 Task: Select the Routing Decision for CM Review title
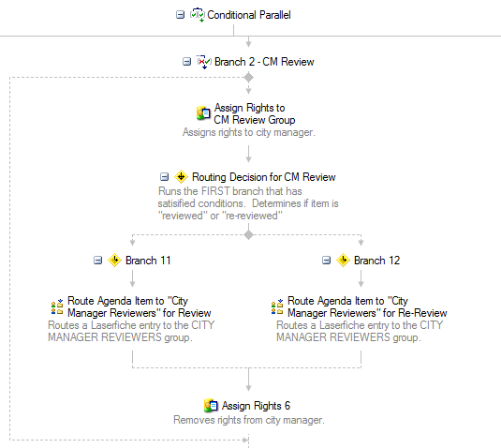click(263, 177)
